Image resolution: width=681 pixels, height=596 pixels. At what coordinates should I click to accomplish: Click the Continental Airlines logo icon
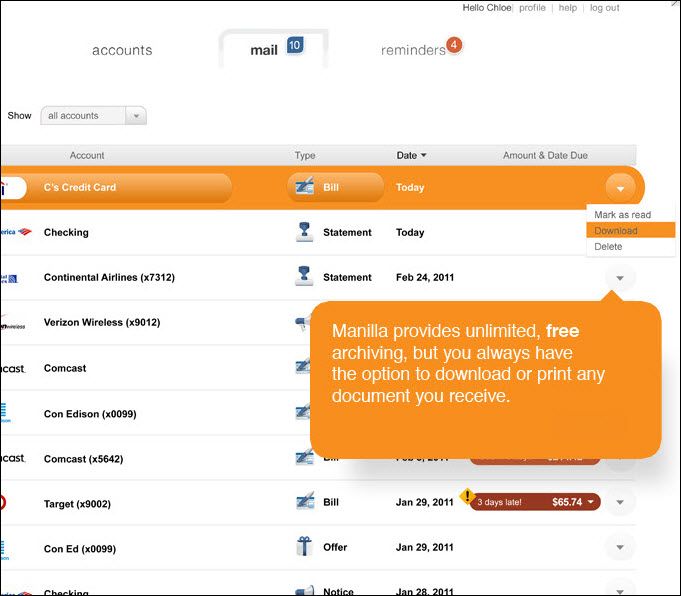coord(9,278)
